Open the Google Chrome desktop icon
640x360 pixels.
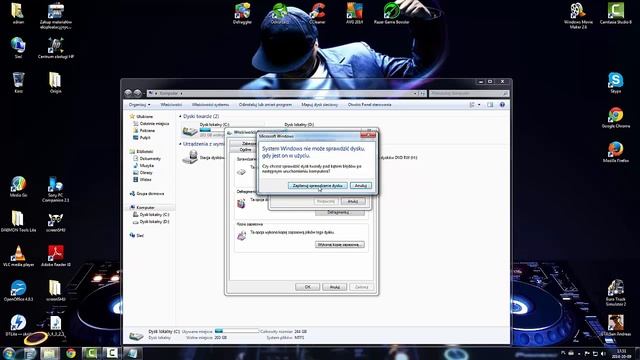[x=616, y=118]
